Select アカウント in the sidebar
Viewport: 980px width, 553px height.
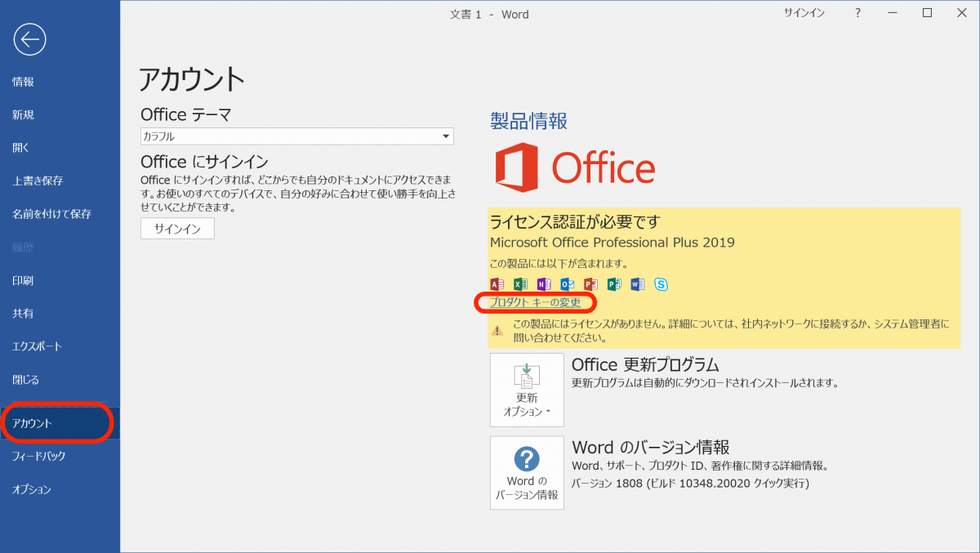pos(37,422)
